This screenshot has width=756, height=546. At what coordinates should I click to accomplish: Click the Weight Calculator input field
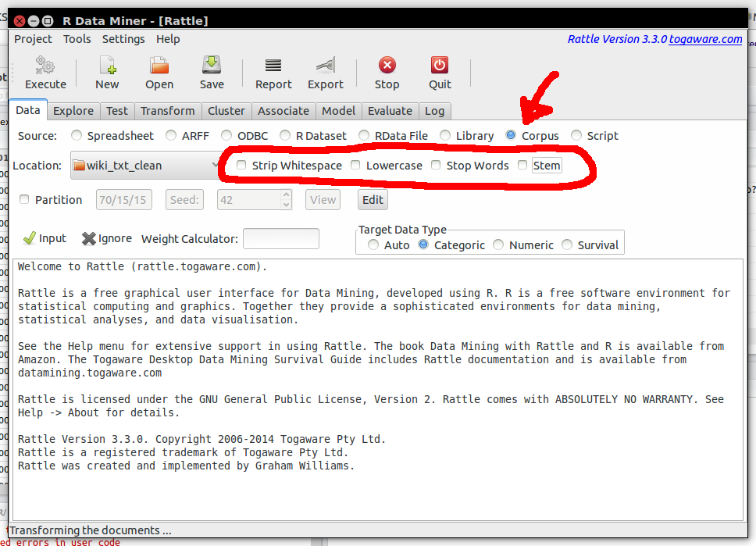281,239
